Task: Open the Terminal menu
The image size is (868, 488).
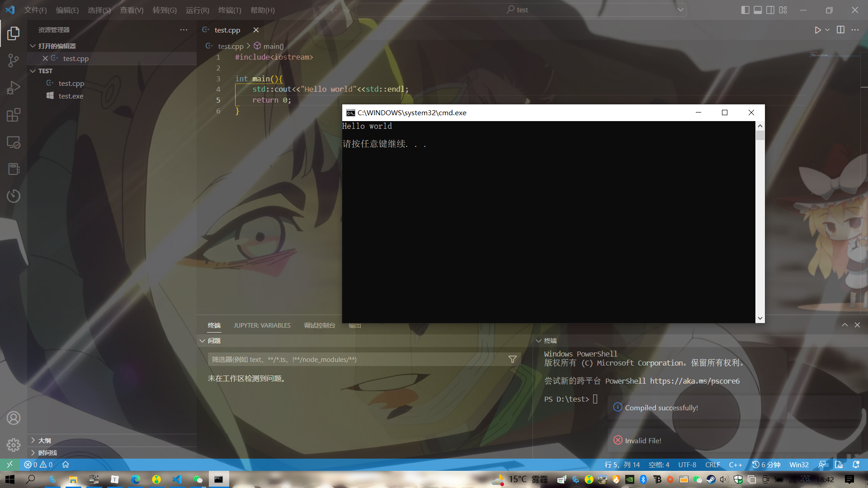Action: (230, 10)
